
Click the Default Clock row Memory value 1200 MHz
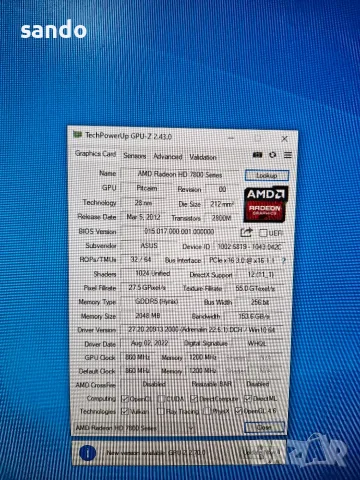point(203,371)
